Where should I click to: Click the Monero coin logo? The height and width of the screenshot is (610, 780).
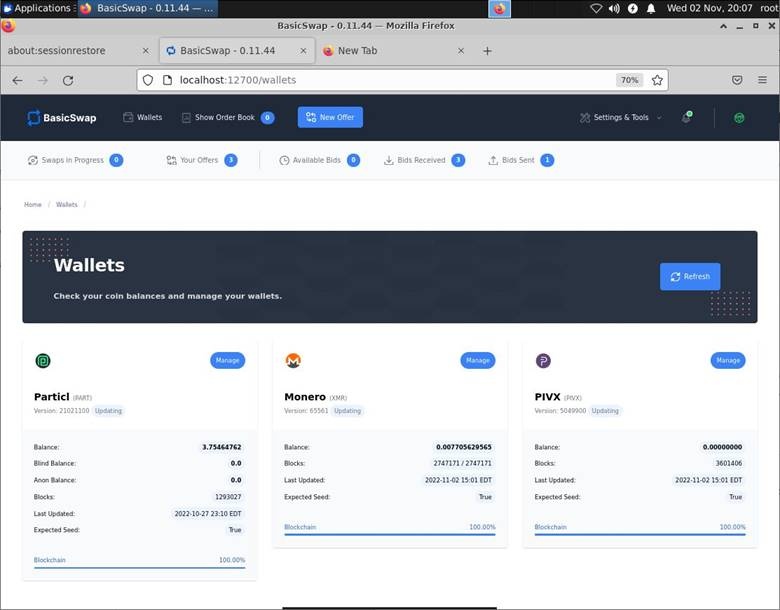coord(293,361)
